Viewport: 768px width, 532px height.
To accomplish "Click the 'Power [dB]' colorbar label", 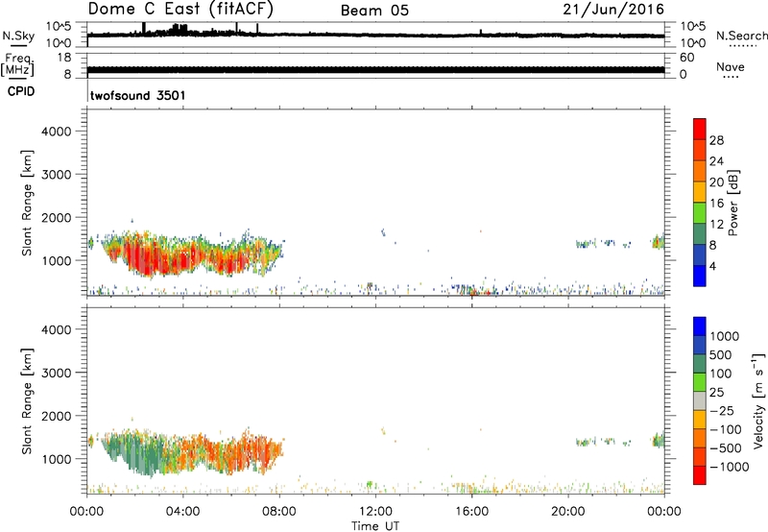I will 733,203.
